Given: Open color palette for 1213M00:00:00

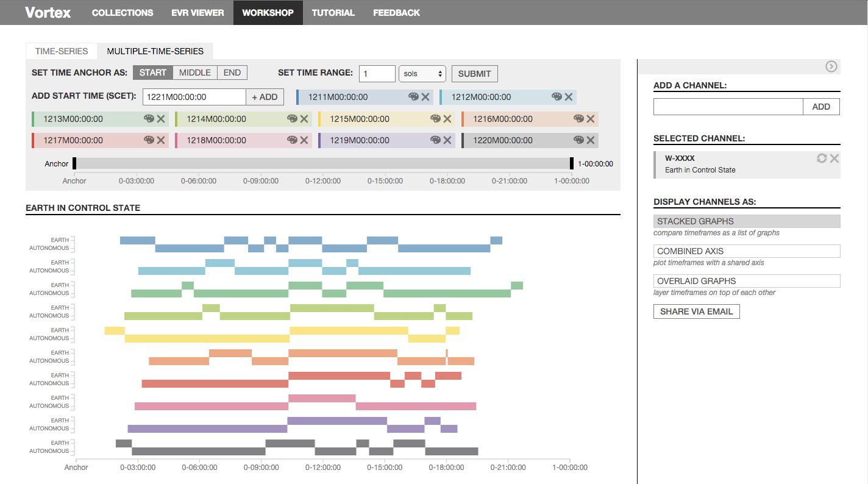Looking at the screenshot, I should [149, 119].
